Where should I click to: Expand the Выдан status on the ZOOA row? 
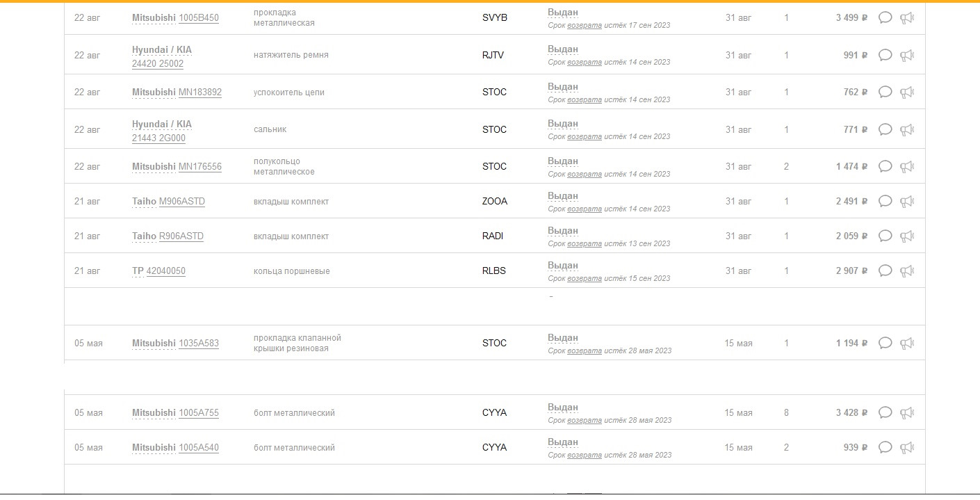(563, 196)
